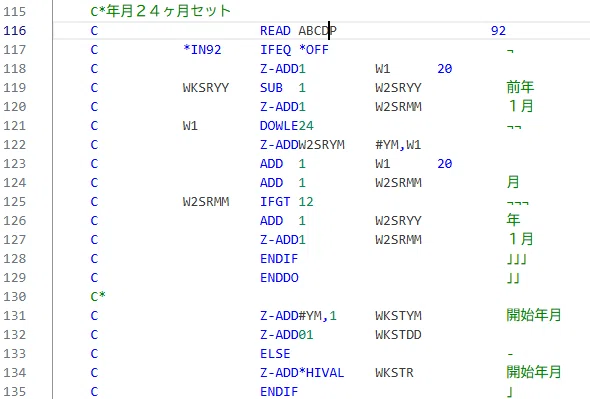The image size is (590, 399).
Task: Click １月 comment on line 127
Action: tap(521, 239)
